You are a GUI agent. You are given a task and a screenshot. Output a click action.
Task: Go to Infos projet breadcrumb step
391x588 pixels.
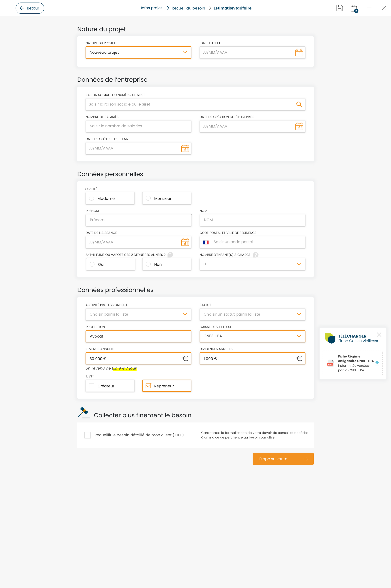click(x=151, y=8)
